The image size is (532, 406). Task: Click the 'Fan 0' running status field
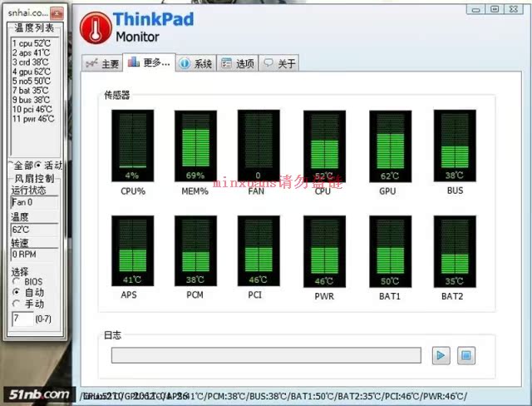coord(35,202)
